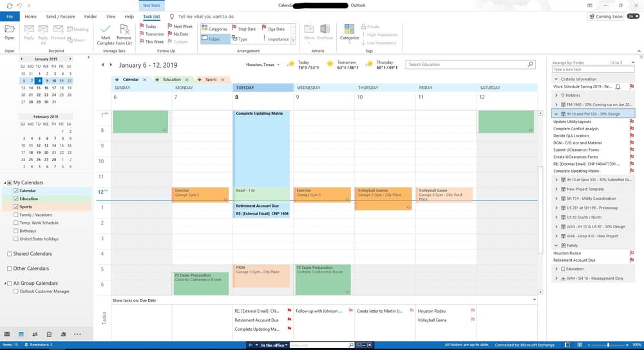Toggle the Coming Soon switch
The height and width of the screenshot is (350, 644).
[x=633, y=17]
